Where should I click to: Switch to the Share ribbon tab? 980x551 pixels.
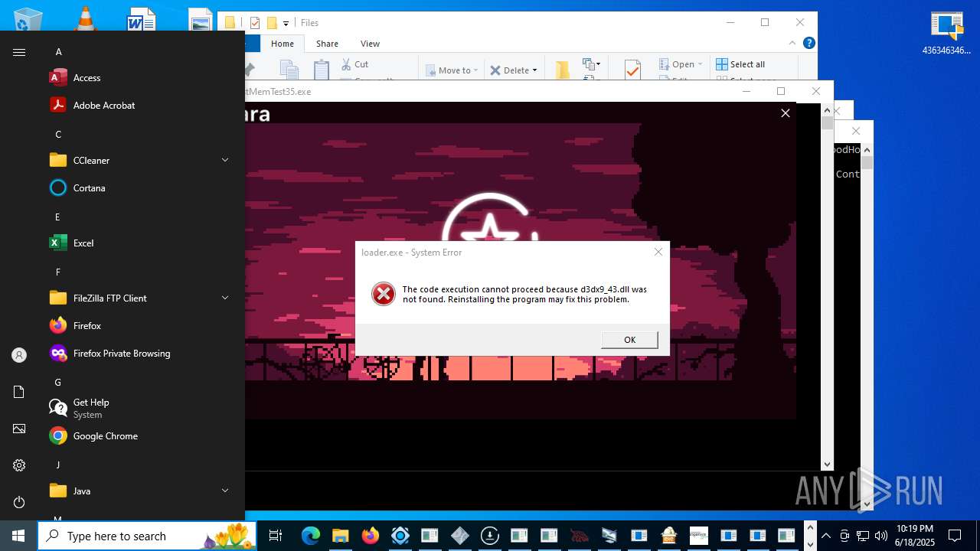327,44
